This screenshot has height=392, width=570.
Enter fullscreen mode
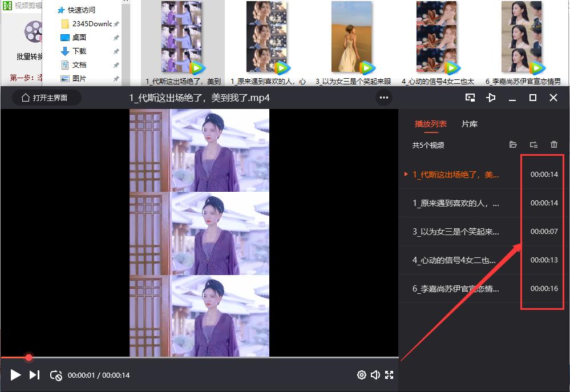point(389,375)
